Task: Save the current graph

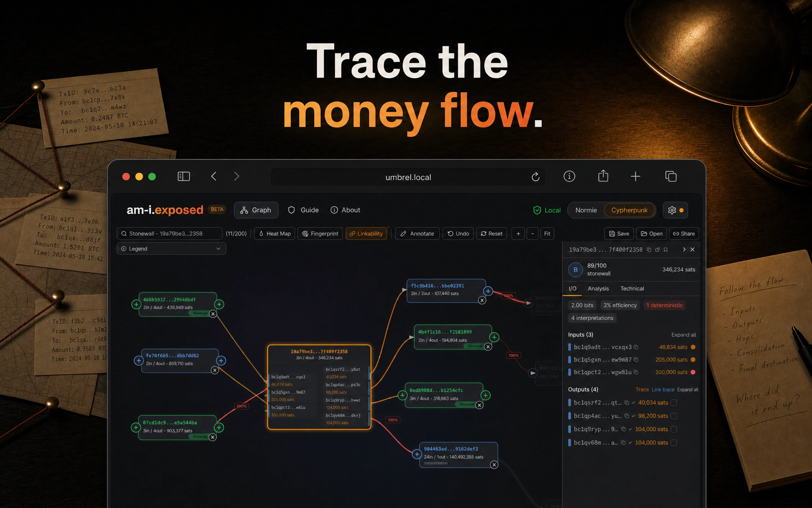Action: [x=619, y=234]
